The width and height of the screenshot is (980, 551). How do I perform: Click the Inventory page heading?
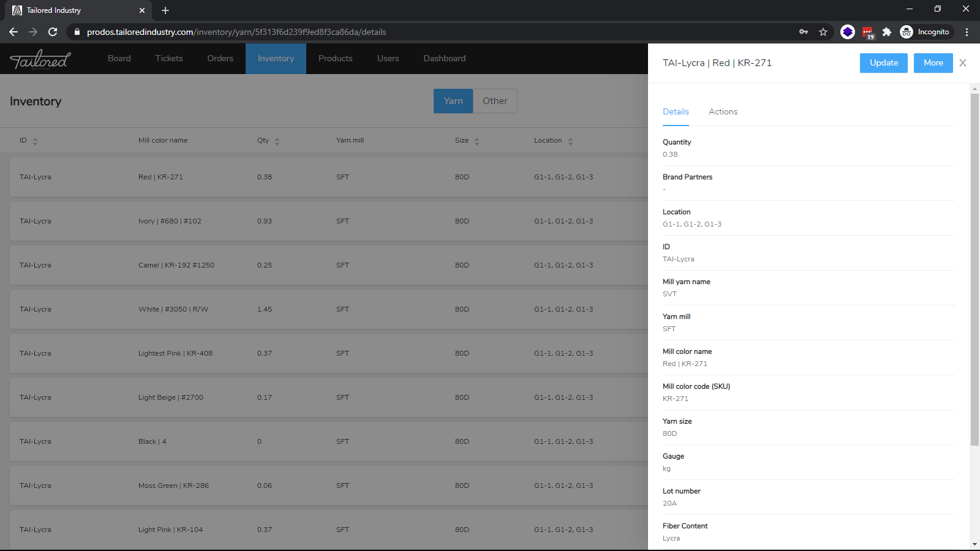click(x=36, y=102)
